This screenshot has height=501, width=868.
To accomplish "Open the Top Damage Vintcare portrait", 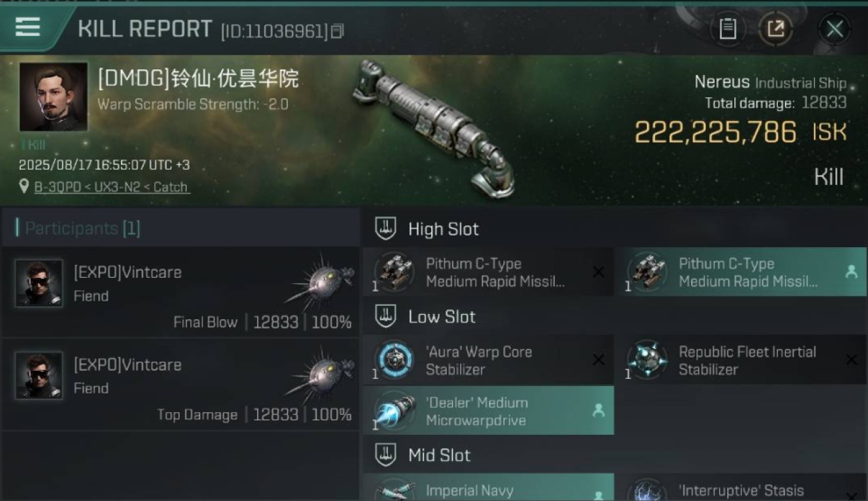I will click(x=39, y=375).
